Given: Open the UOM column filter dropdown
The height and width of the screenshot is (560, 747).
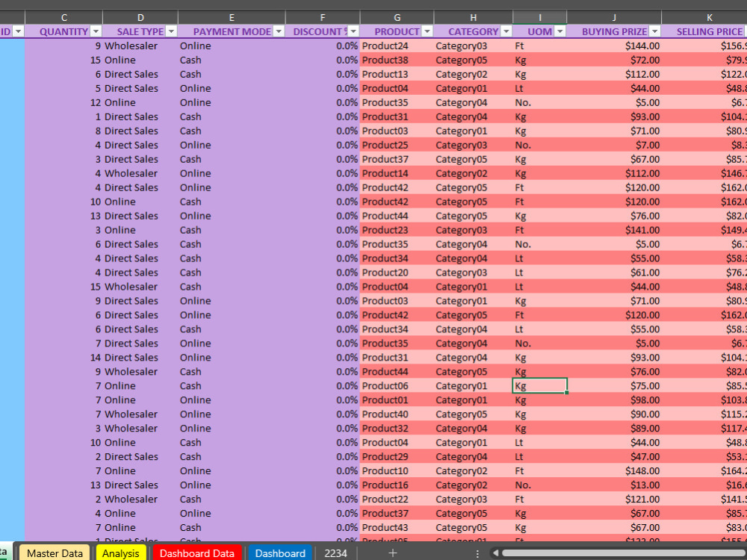Looking at the screenshot, I should pyautogui.click(x=560, y=31).
